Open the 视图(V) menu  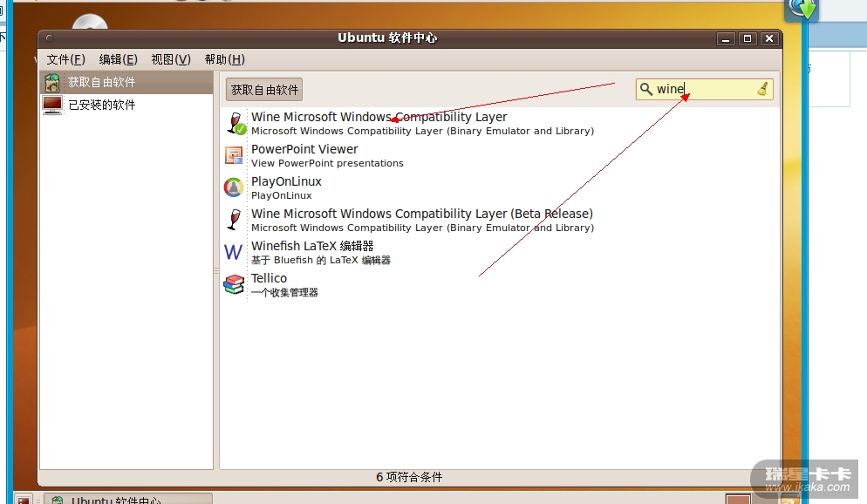171,59
